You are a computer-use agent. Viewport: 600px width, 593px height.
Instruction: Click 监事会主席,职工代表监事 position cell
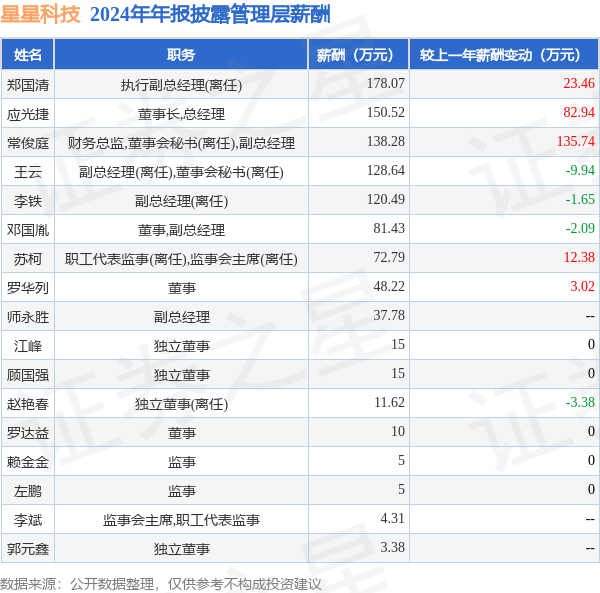(181, 520)
